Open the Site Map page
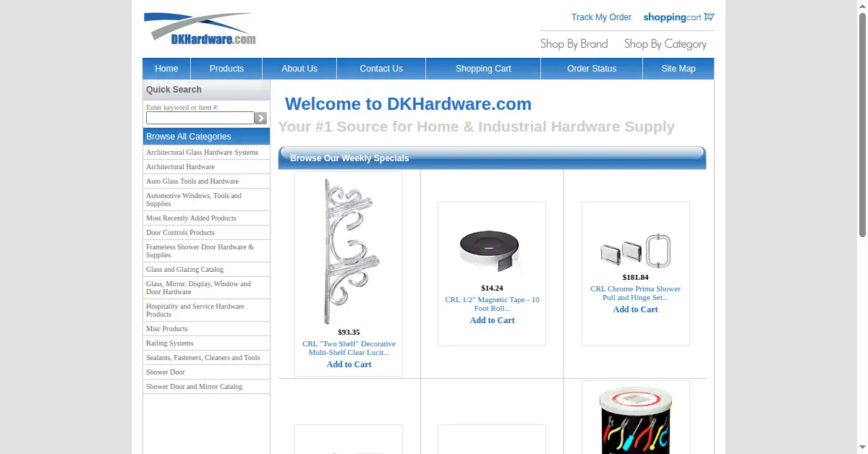This screenshot has height=454, width=868. click(678, 69)
